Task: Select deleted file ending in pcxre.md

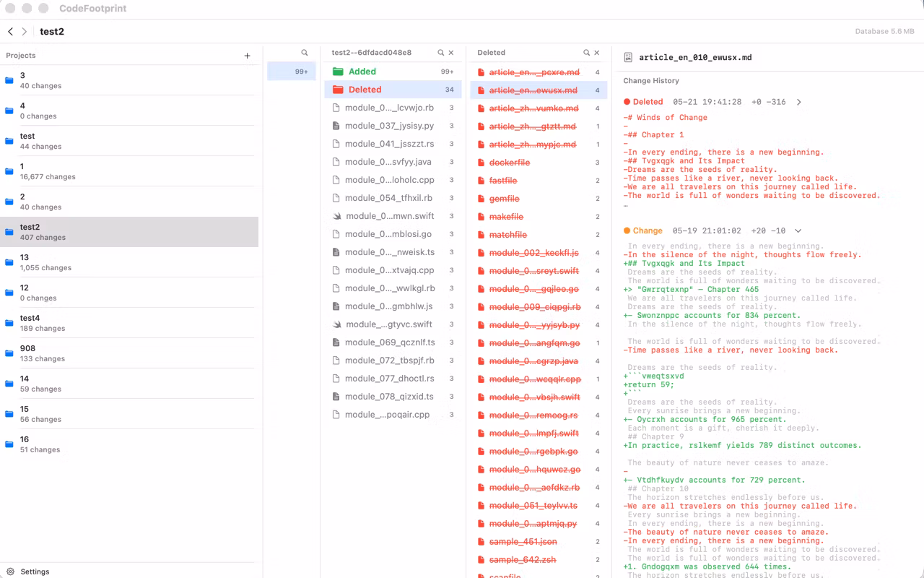Action: (x=539, y=72)
